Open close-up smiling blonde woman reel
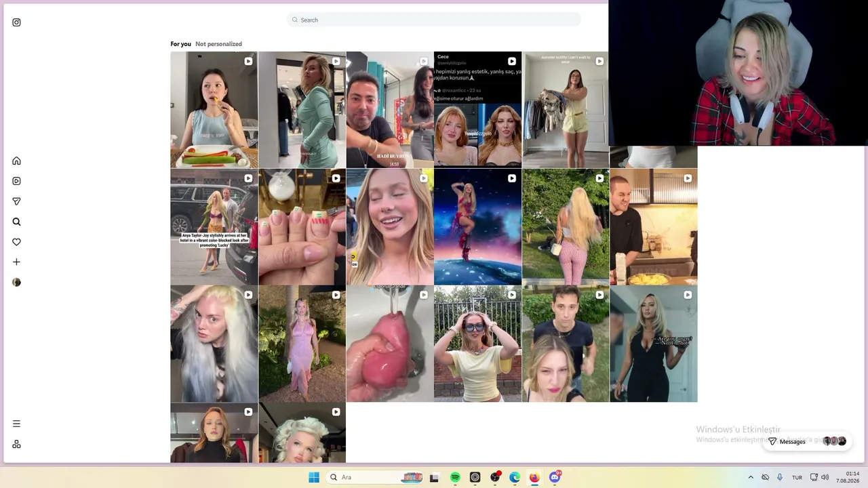Viewport: 868px width, 488px height. click(390, 226)
